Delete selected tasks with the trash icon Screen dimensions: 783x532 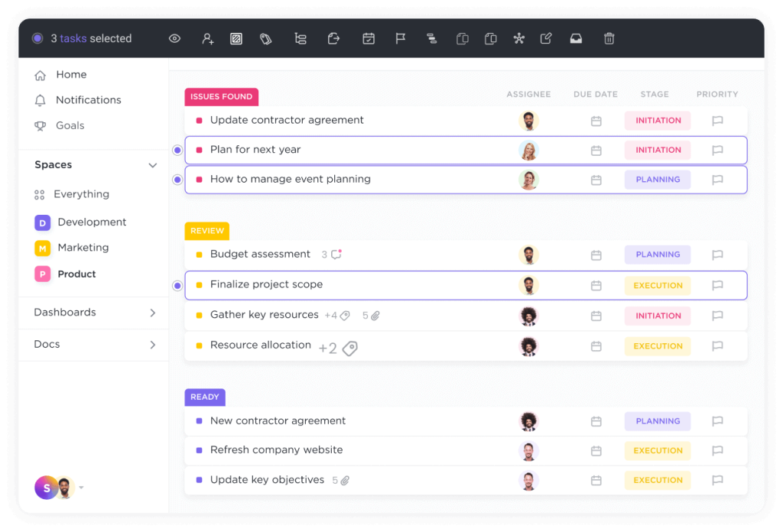pos(609,38)
